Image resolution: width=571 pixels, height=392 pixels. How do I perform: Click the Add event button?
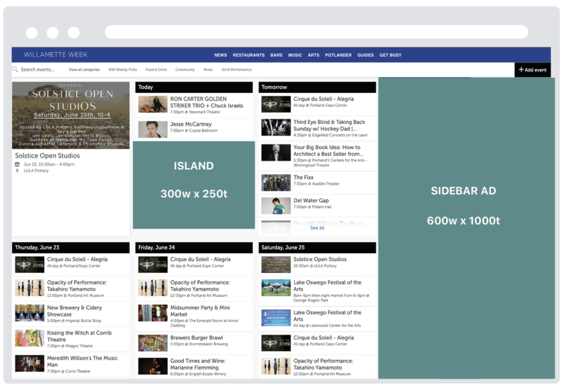[532, 70]
